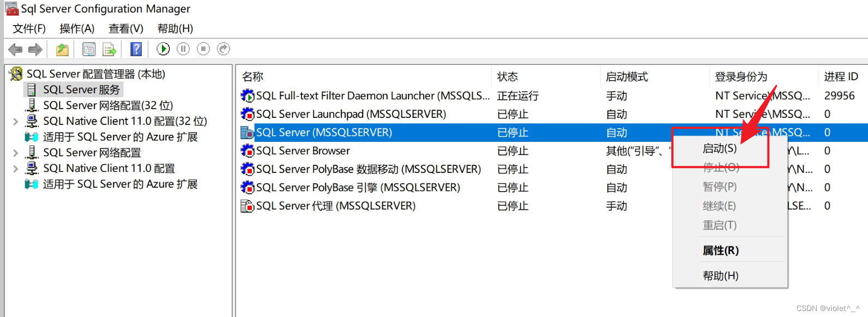The image size is (868, 317).
Task: Click the icon beside the non-32-bit SQL Server 网络配置
Action: click(32, 152)
